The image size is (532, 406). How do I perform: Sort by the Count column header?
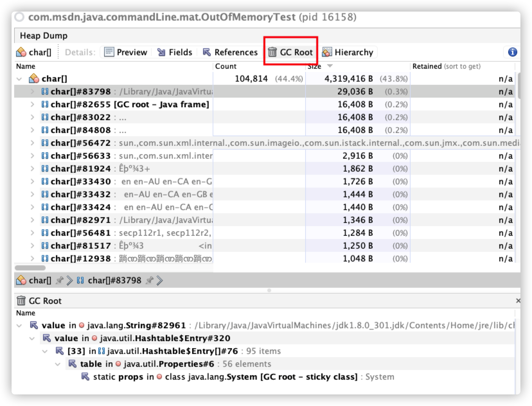point(226,66)
